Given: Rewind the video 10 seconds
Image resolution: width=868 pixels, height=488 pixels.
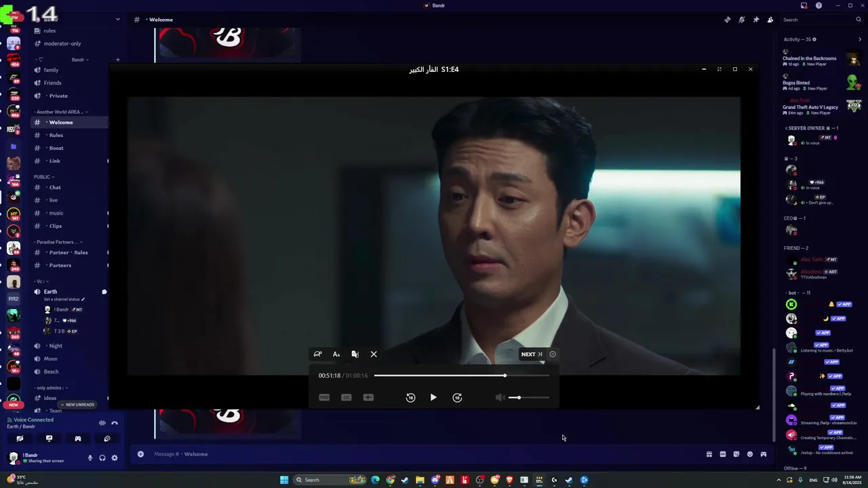Looking at the screenshot, I should pyautogui.click(x=410, y=397).
